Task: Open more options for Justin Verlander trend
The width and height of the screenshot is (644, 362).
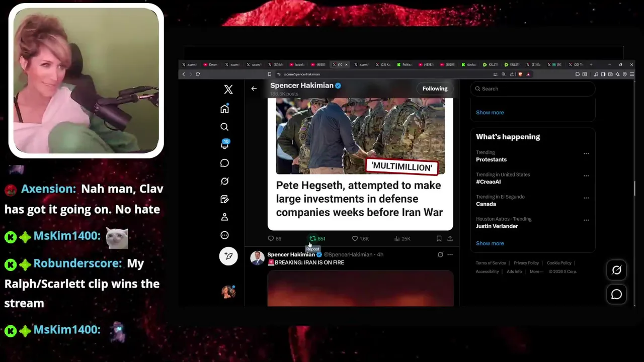Action: [x=586, y=220]
